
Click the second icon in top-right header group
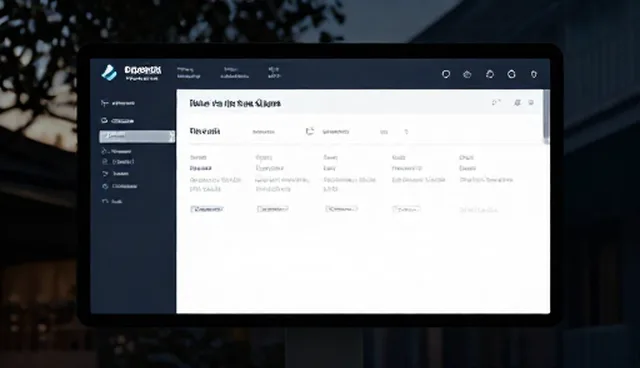467,74
